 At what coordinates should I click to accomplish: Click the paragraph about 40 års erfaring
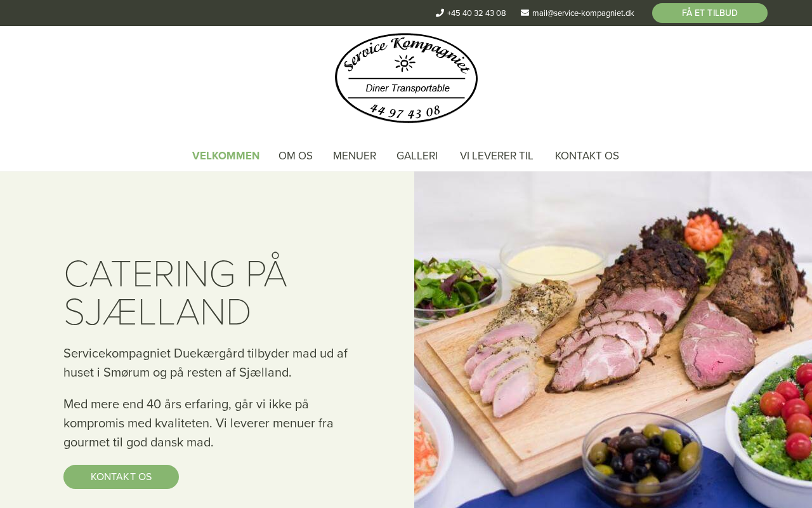pyautogui.click(x=199, y=424)
